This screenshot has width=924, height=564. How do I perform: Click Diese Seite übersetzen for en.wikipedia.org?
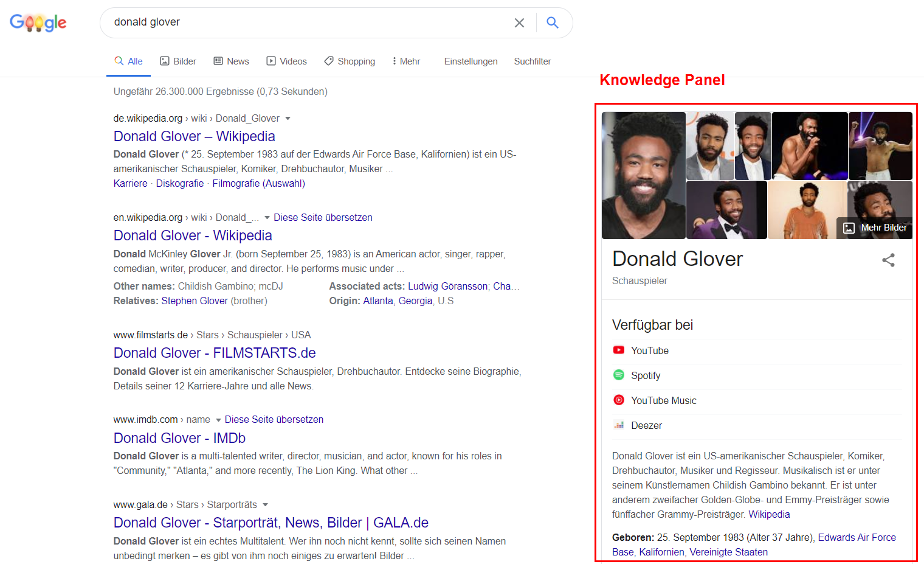click(x=323, y=217)
